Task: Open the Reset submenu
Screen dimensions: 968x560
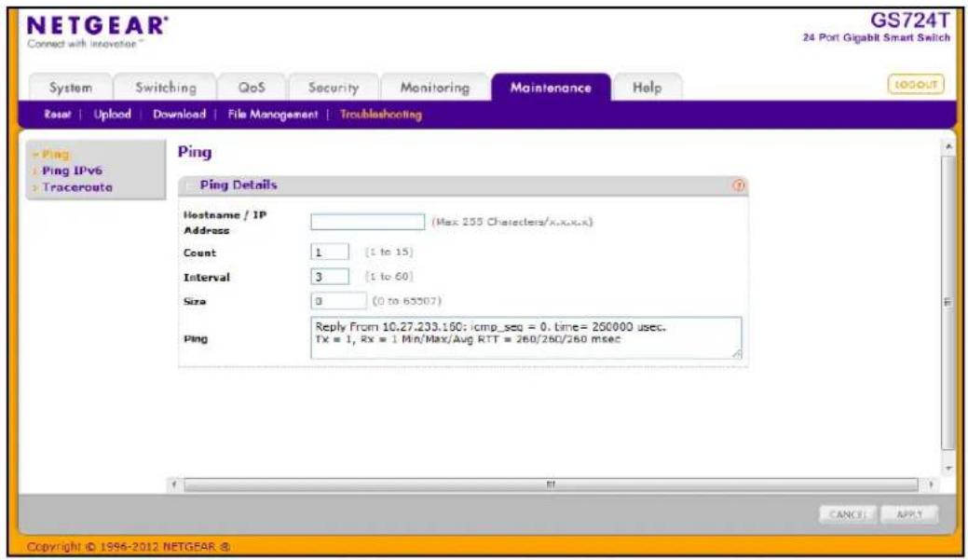Action: pyautogui.click(x=58, y=115)
